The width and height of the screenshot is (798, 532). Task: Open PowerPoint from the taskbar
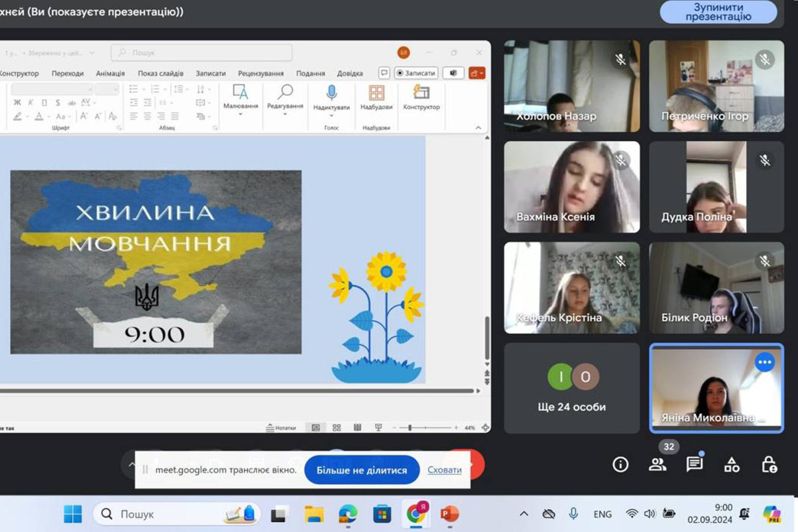[450, 513]
